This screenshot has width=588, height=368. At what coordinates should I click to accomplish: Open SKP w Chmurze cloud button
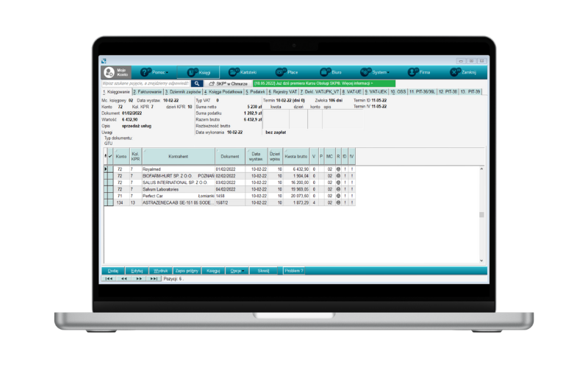point(229,84)
